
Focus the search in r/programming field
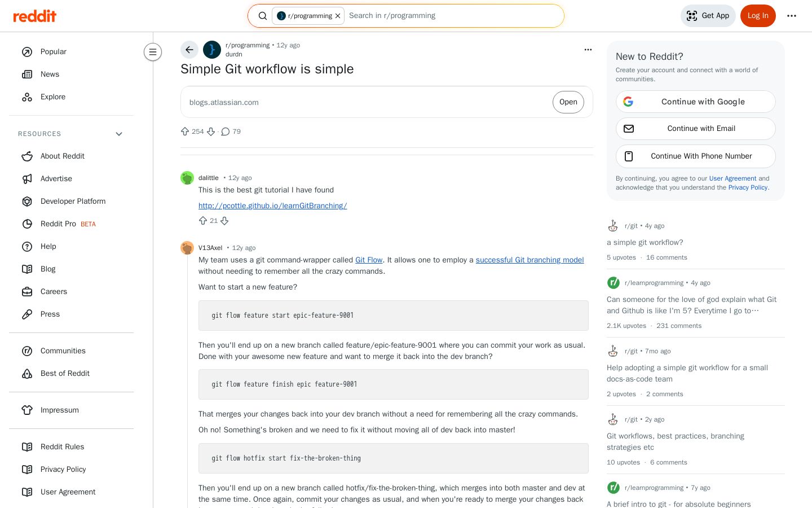(451, 16)
